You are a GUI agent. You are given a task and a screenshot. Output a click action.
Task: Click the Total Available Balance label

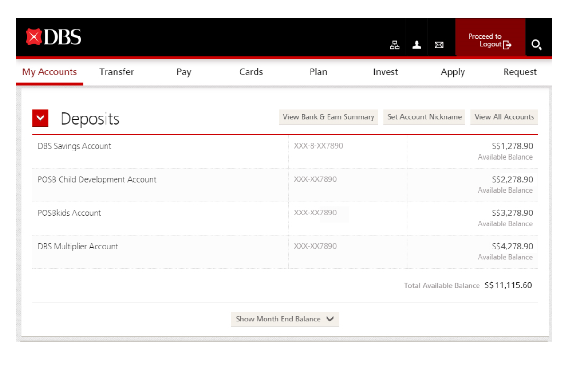pos(442,286)
